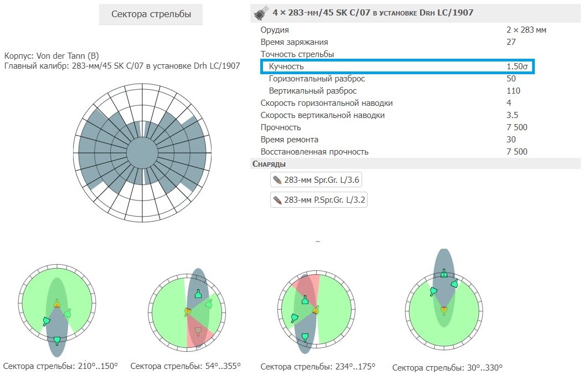The width and height of the screenshot is (588, 385).
Task: Click bottom turret marker in 210°..150° diagram
Action: (56, 340)
